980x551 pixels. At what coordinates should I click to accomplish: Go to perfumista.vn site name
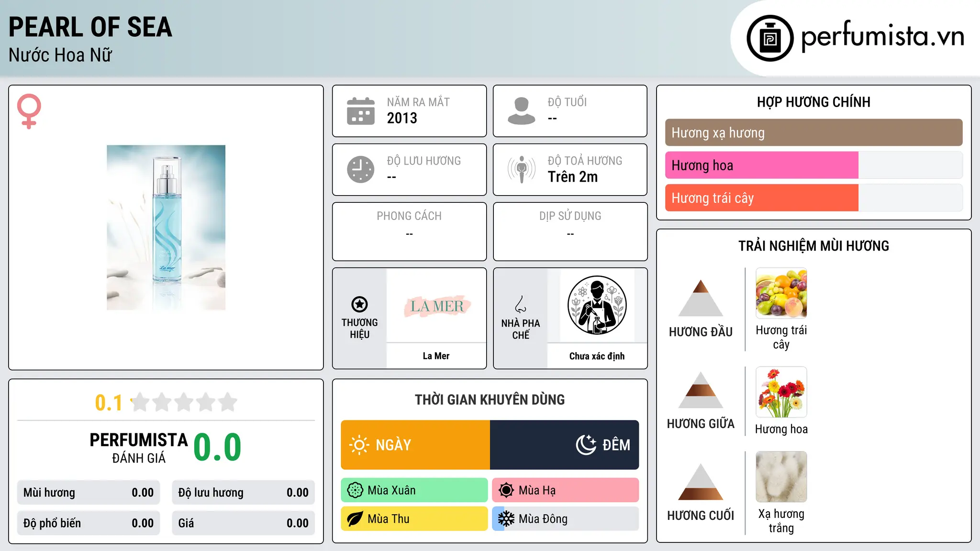pos(883,36)
